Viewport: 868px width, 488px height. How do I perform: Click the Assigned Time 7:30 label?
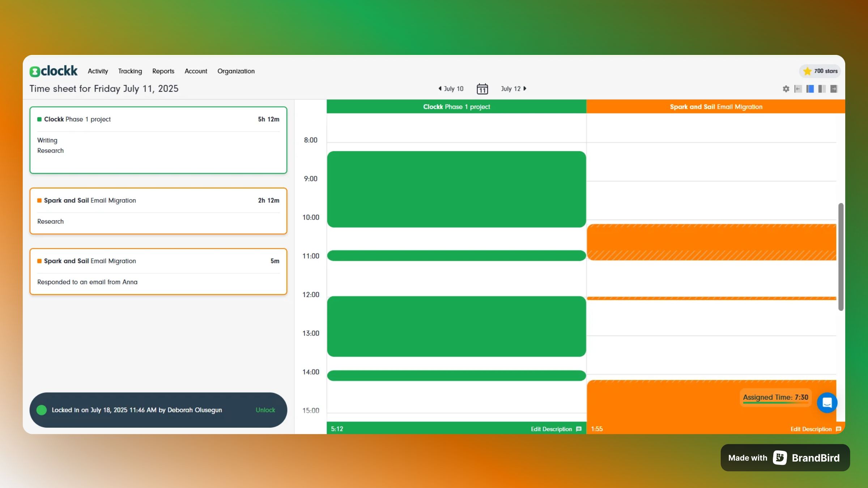775,397
